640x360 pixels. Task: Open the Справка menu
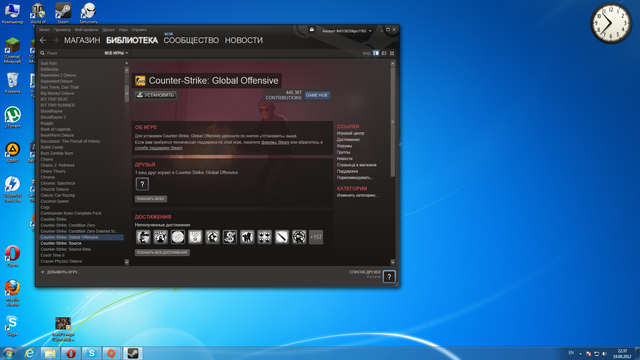coord(139,30)
